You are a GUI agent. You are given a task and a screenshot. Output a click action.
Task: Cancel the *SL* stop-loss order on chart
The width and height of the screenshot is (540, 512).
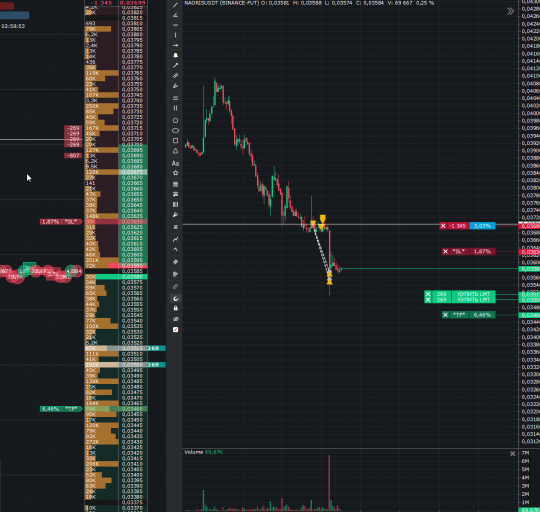[445, 252]
